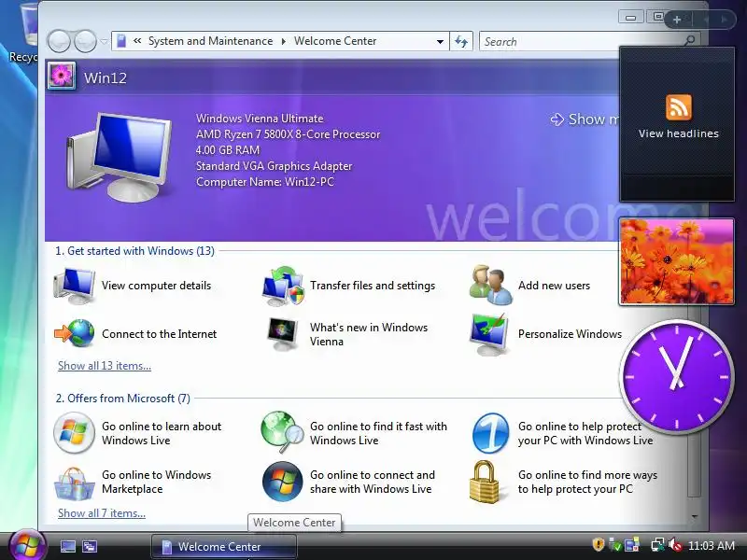Click Show Desktop quick launch icon
The width and height of the screenshot is (747, 560).
point(67,546)
